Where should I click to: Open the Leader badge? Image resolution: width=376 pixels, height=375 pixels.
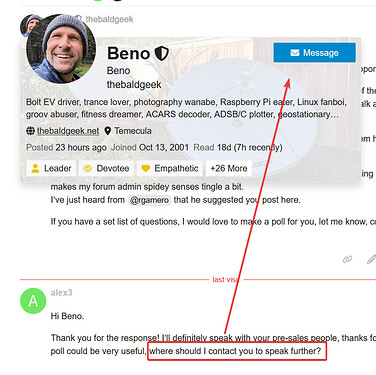[51, 168]
